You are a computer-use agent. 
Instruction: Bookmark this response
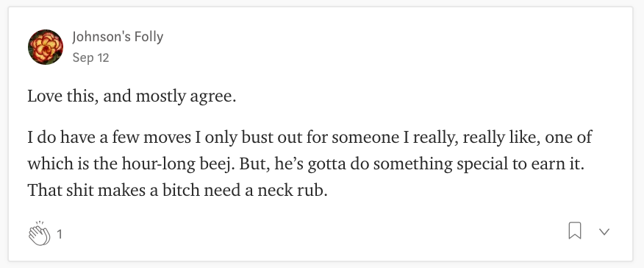(575, 230)
